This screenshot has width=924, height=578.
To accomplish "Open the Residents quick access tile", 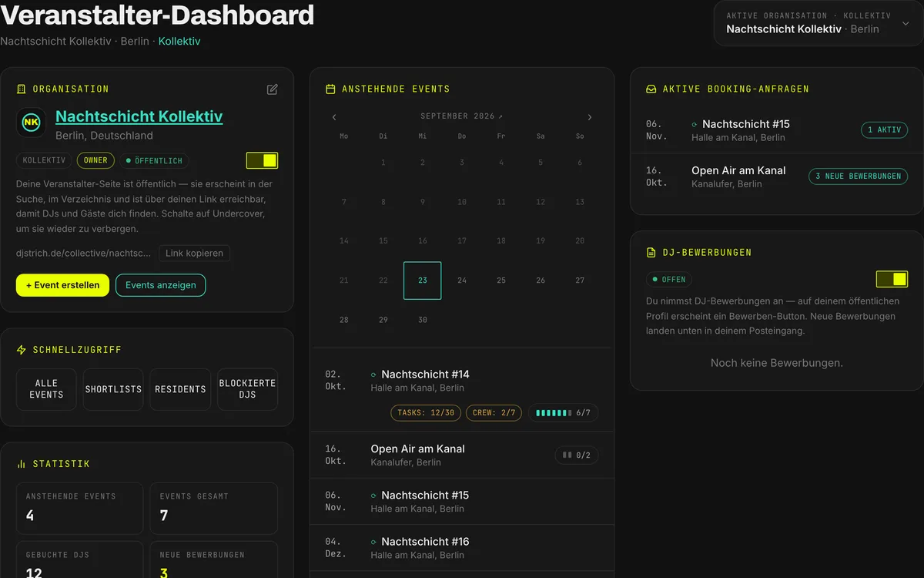I will pos(180,389).
